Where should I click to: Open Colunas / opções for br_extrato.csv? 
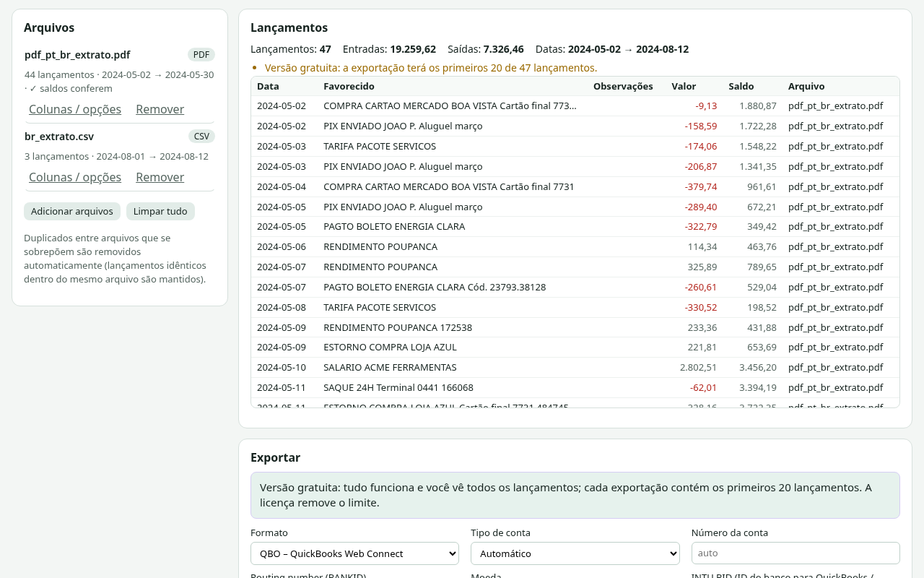pyautogui.click(x=75, y=177)
